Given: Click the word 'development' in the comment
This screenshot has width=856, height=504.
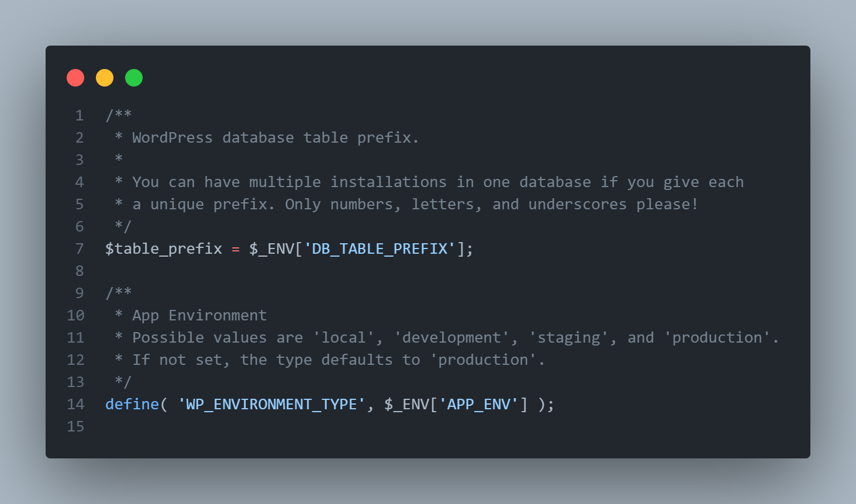Looking at the screenshot, I should pos(451,338).
